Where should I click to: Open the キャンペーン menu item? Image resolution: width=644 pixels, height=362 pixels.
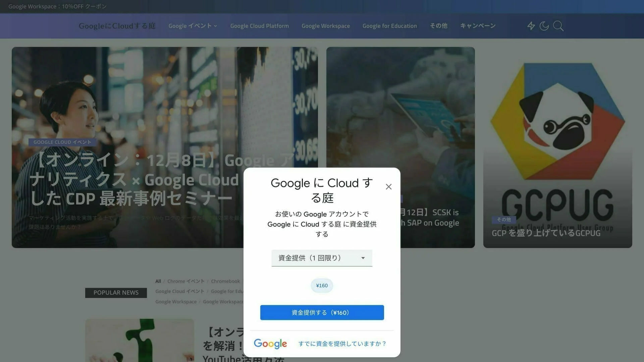click(x=478, y=26)
